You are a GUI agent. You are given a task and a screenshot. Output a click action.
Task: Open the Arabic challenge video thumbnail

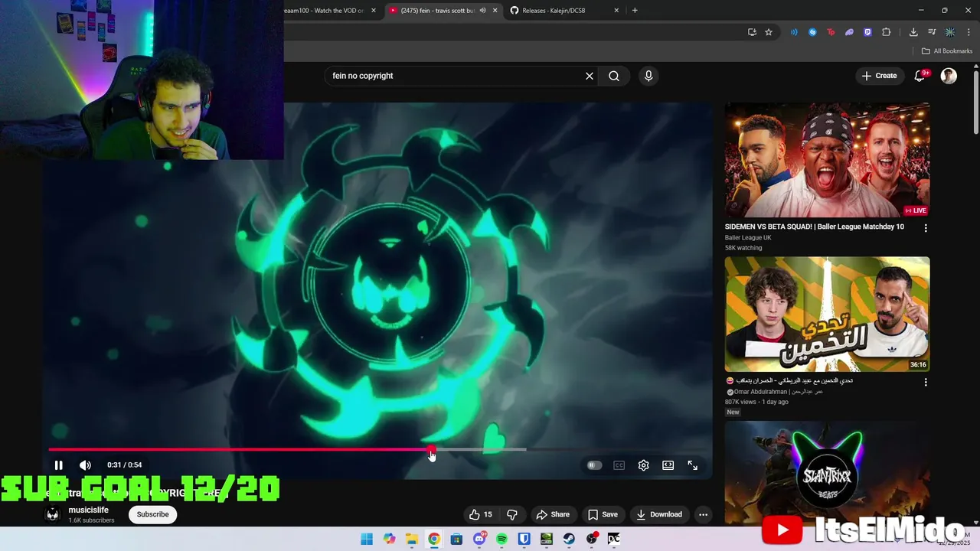[827, 314]
